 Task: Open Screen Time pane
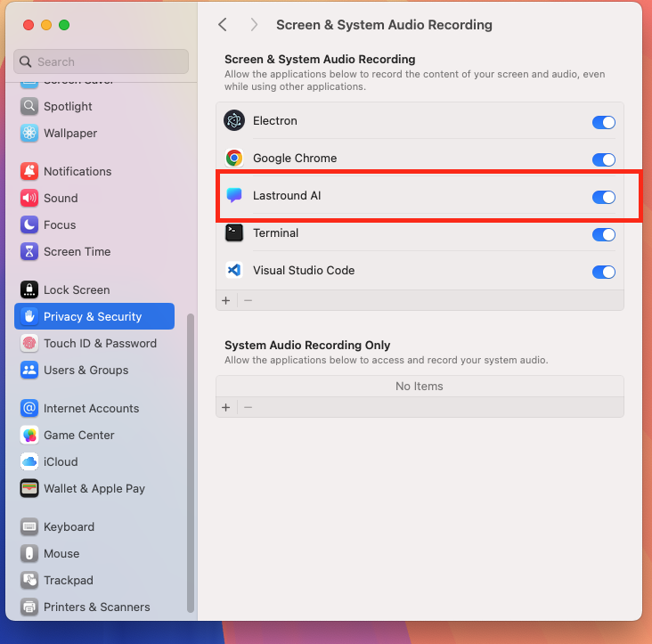click(x=77, y=251)
